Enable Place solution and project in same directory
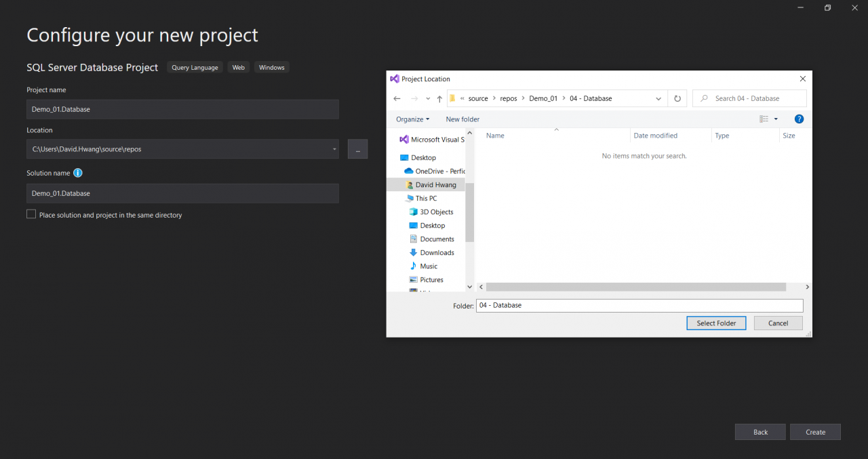868x459 pixels. pyautogui.click(x=31, y=214)
